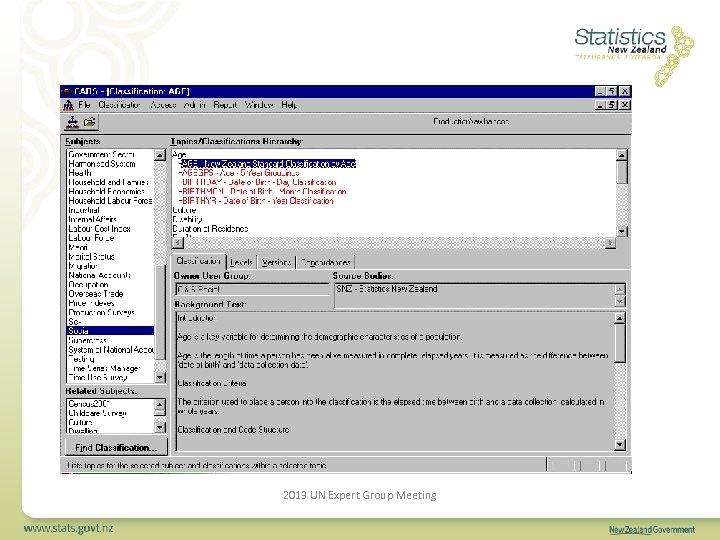Click hierarchy panel scroll up arrow
The width and height of the screenshot is (720, 540).
click(621, 155)
